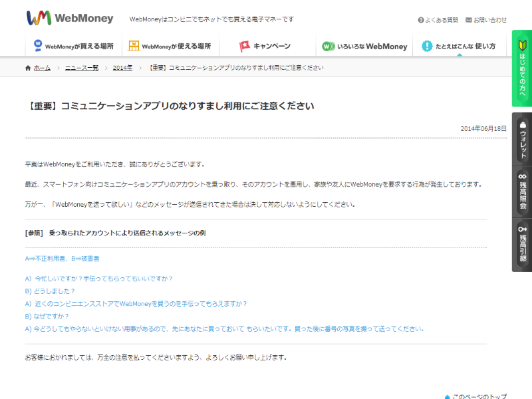Open the 残高照会 side tab

point(522,191)
